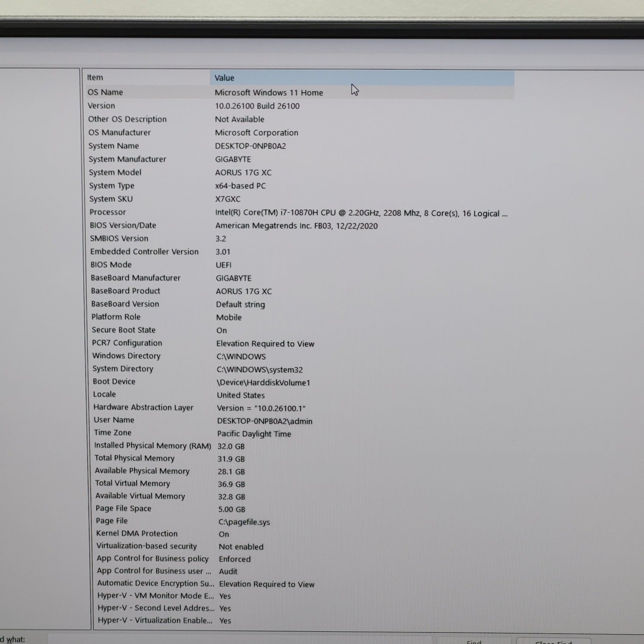
Task: Select the 'X7GXC' System SKU value
Action: click(x=228, y=199)
